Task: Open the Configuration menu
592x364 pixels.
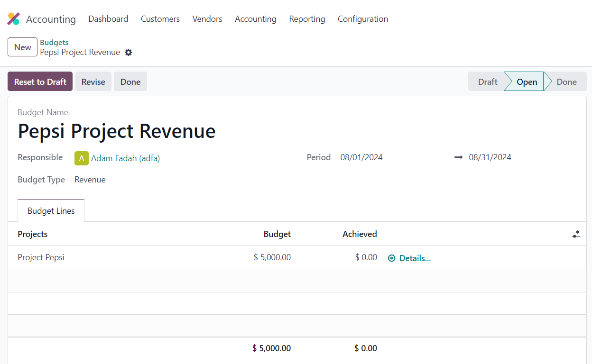Action: [x=363, y=19]
